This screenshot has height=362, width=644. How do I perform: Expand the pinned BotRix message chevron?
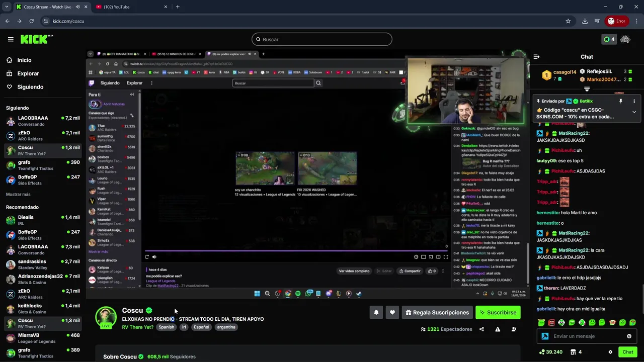(x=634, y=112)
